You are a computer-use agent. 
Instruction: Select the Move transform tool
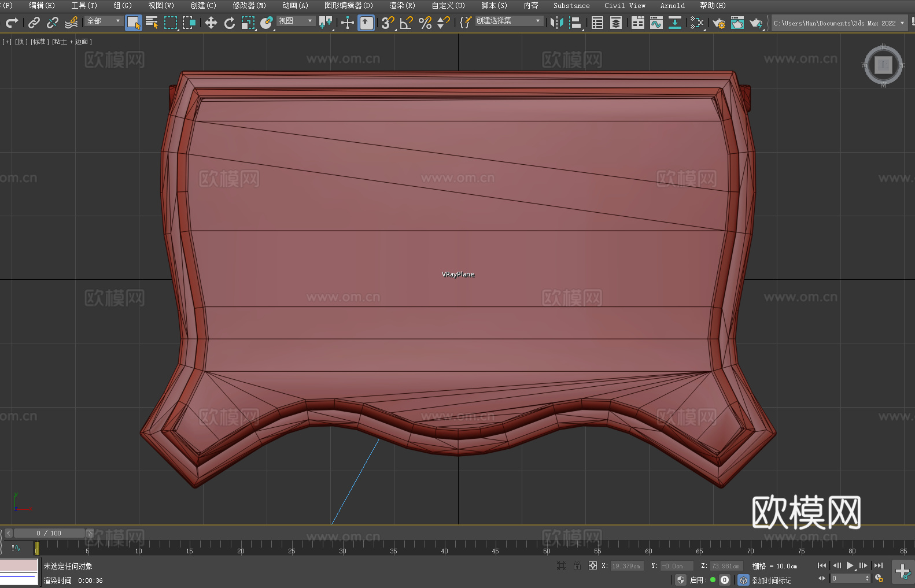tap(211, 23)
